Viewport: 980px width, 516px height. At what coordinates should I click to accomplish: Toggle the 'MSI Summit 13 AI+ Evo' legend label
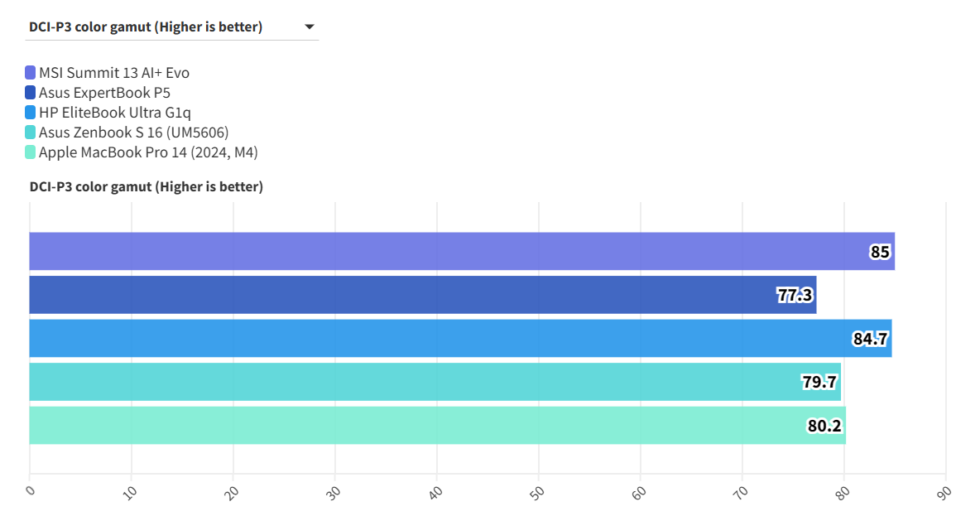tap(114, 73)
